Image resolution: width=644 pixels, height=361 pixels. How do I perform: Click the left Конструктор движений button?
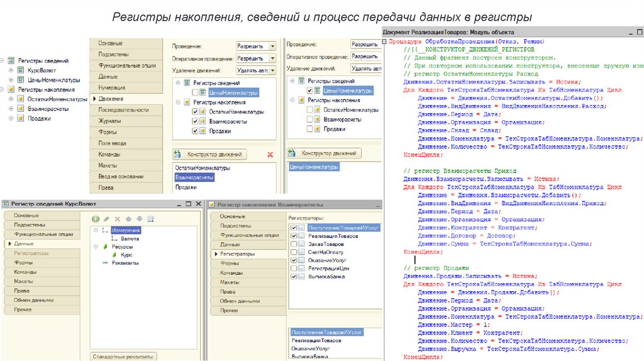(210, 154)
